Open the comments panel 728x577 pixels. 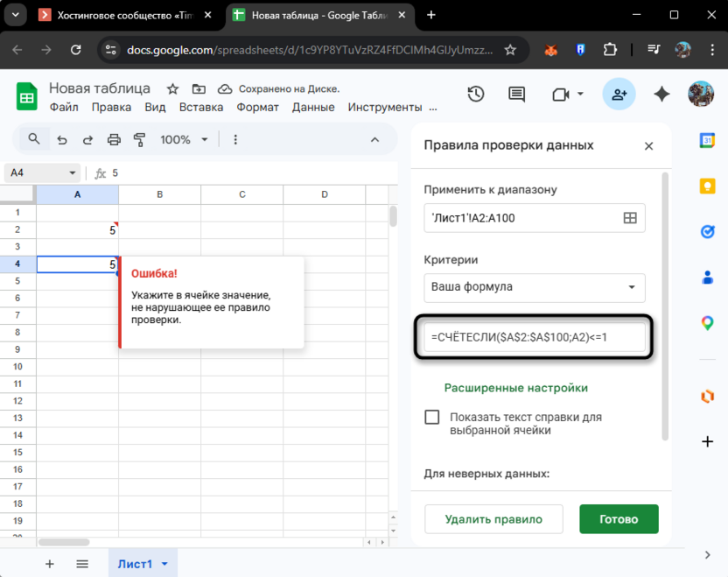tap(515, 94)
